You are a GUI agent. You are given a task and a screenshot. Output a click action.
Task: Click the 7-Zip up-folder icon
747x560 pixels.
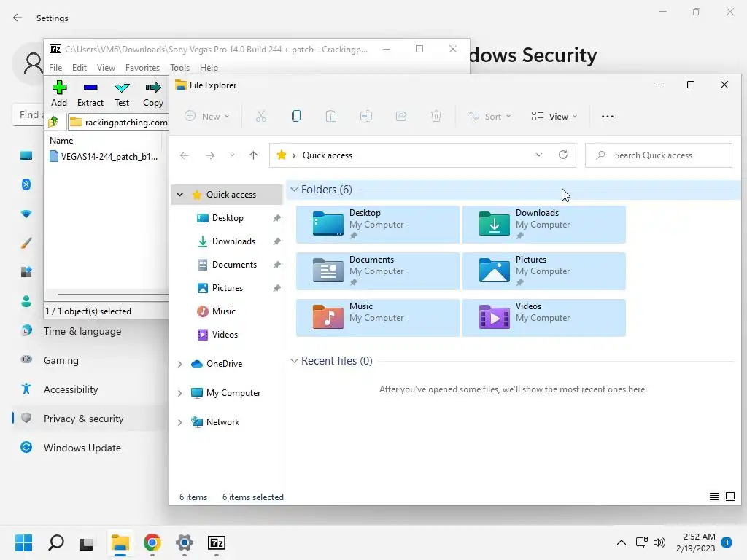pyautogui.click(x=53, y=122)
